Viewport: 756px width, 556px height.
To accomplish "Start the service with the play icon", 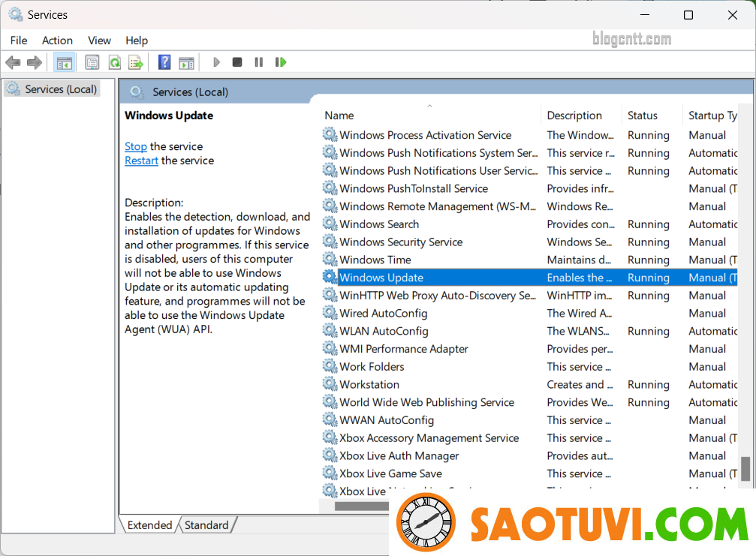I will click(216, 62).
